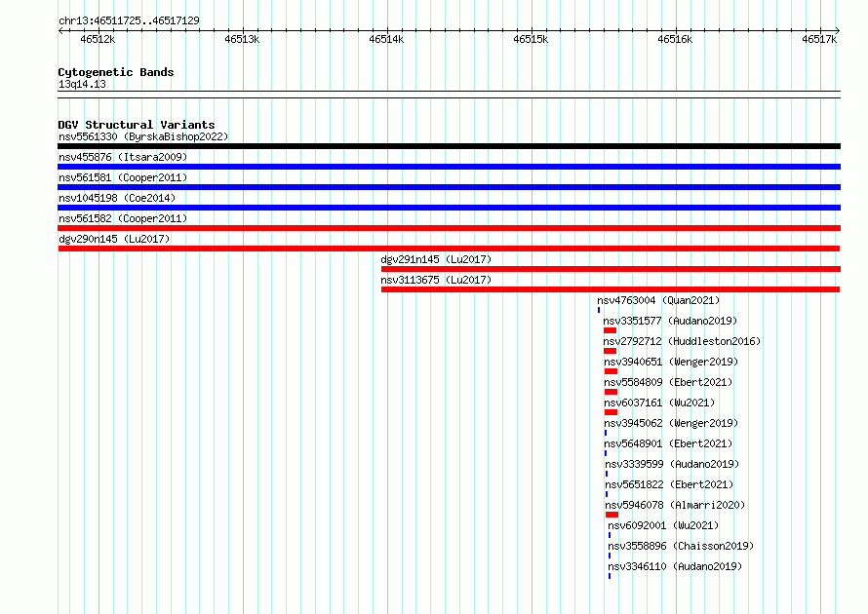The height and width of the screenshot is (614, 868).
Task: Click the red block under nsv2792712
Action: tap(610, 351)
